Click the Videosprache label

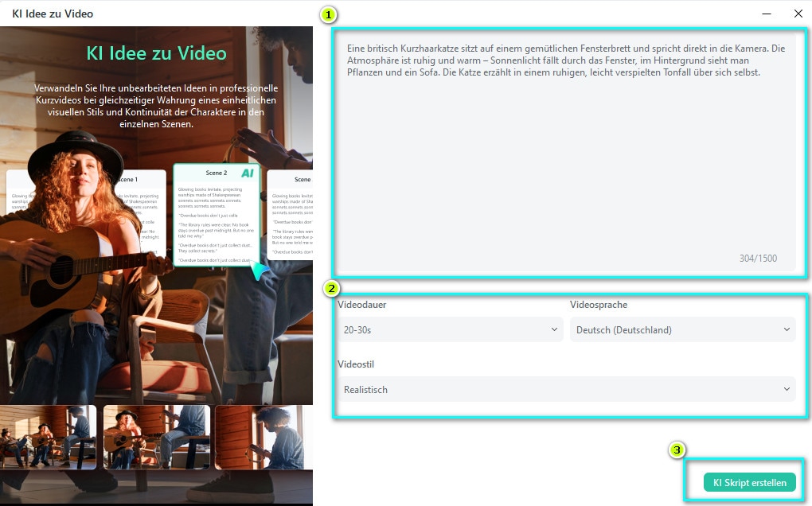(x=599, y=305)
